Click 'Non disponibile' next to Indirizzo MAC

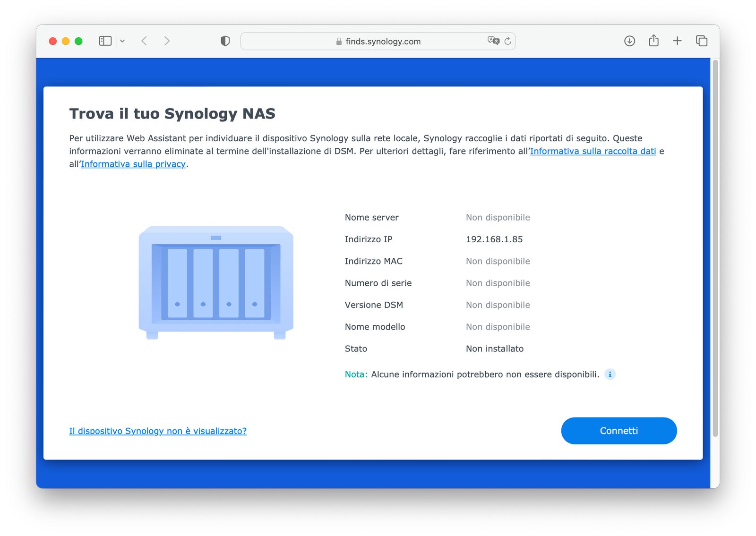(x=498, y=261)
